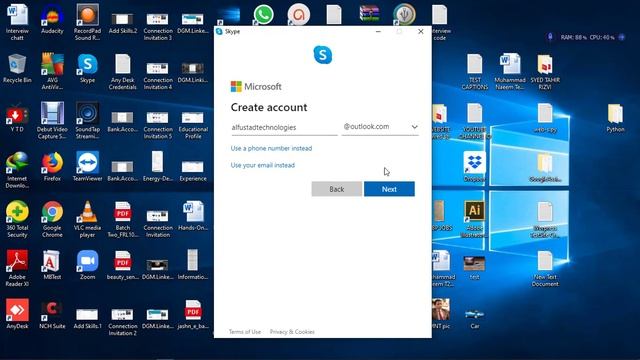
Task: Select the New Text Document icon
Action: coord(545,269)
